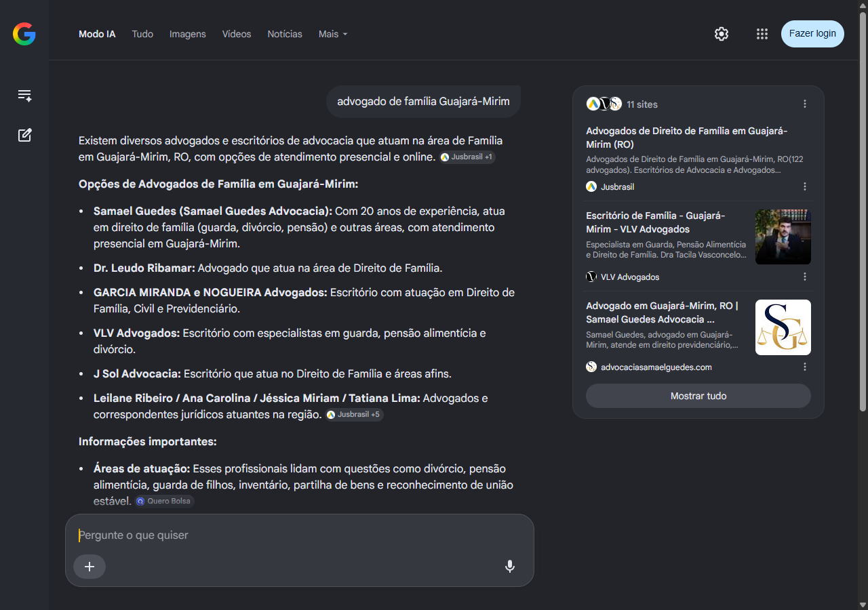Click the advocaciasamaelguedes.com source text
The image size is (868, 610).
656,367
